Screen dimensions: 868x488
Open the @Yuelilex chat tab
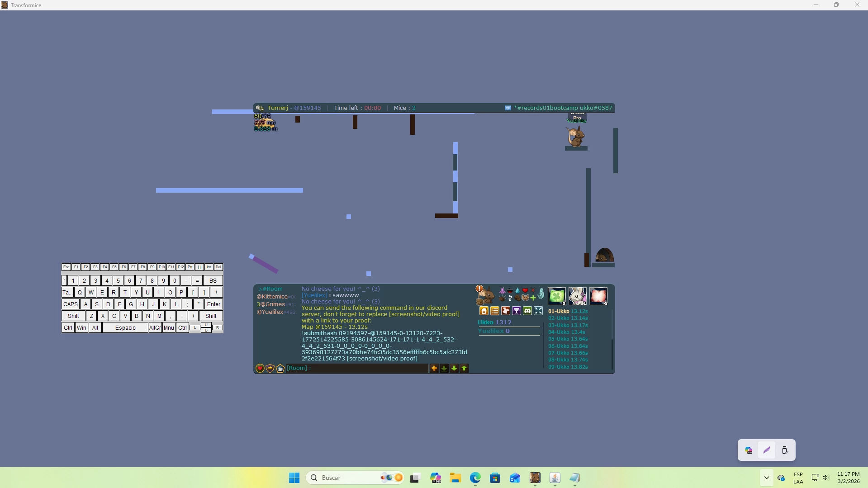276,312
